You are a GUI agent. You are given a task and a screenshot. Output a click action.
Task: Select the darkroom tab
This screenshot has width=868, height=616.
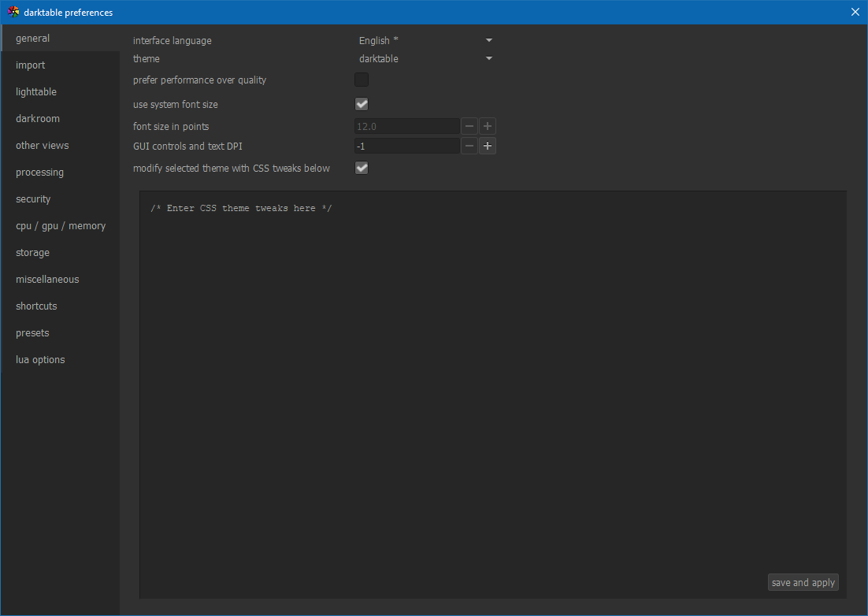point(60,118)
